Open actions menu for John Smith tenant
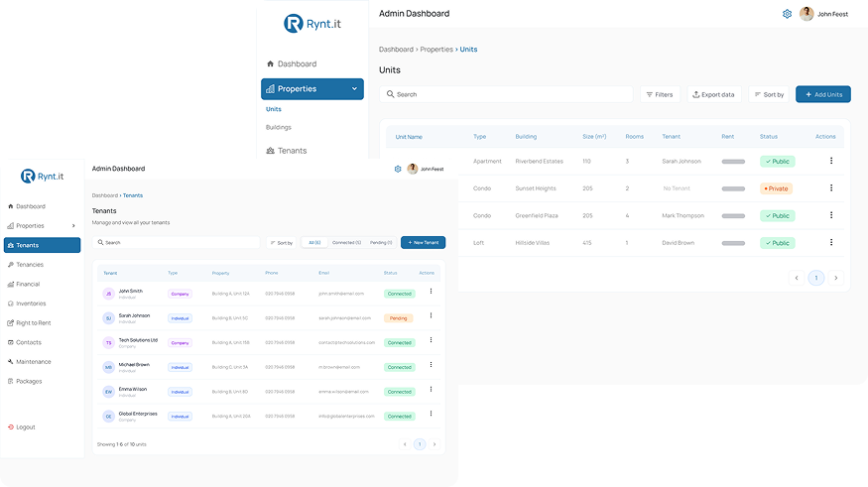868x487 pixels. point(431,292)
